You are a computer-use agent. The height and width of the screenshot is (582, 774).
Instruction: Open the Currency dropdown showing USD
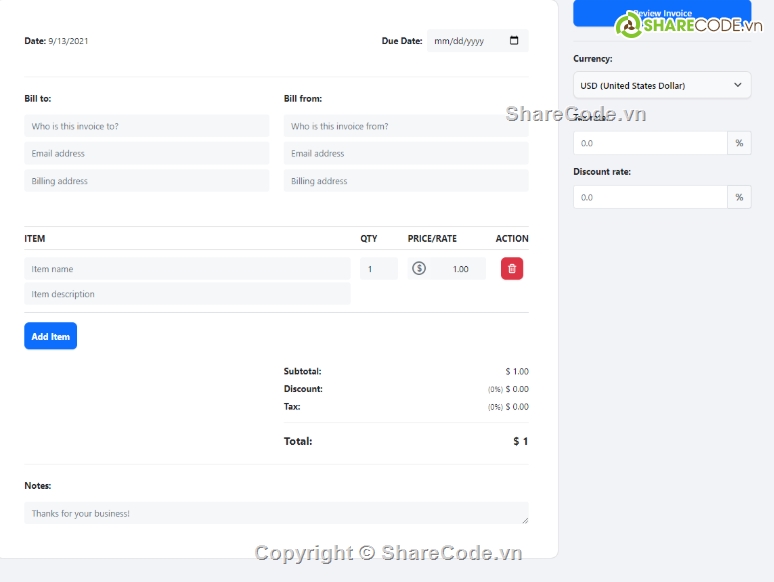[x=662, y=85]
